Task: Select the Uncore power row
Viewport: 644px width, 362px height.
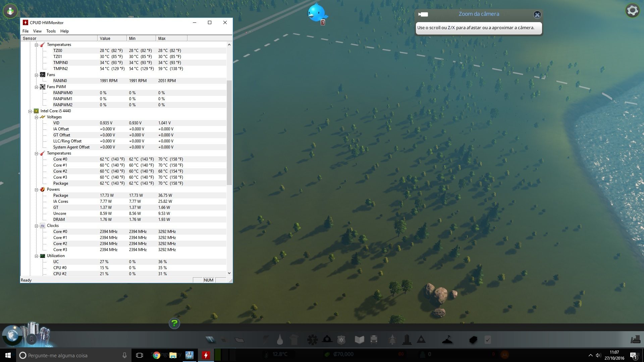Action: pos(123,214)
